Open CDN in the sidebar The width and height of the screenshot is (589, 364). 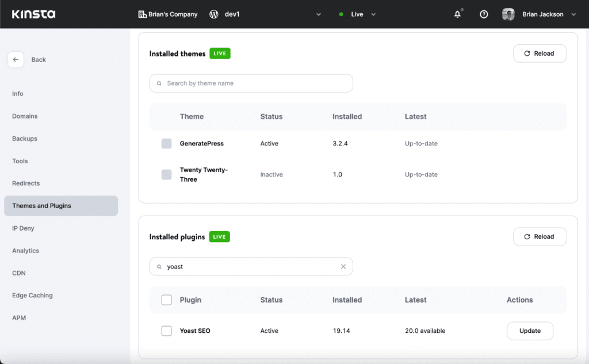pos(19,273)
